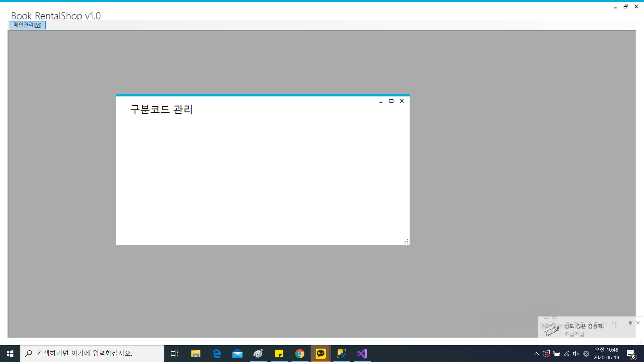Click the taskbar search input field

click(x=92, y=354)
